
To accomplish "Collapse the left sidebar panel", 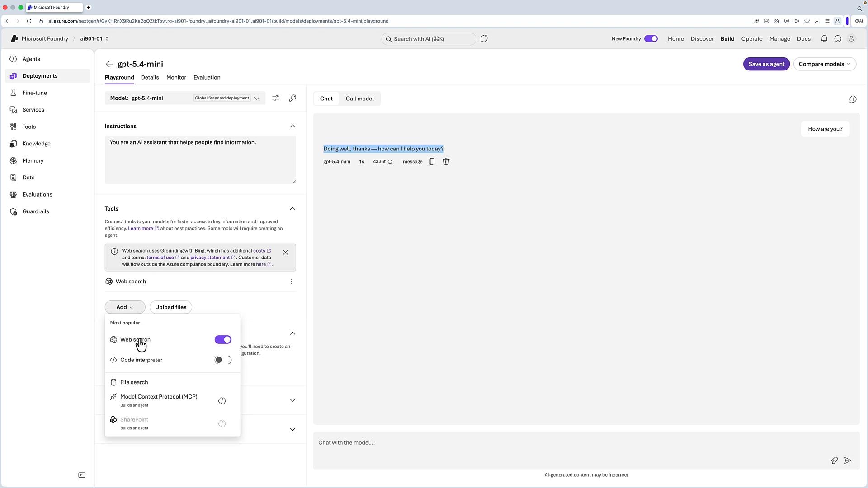I will 82,475.
